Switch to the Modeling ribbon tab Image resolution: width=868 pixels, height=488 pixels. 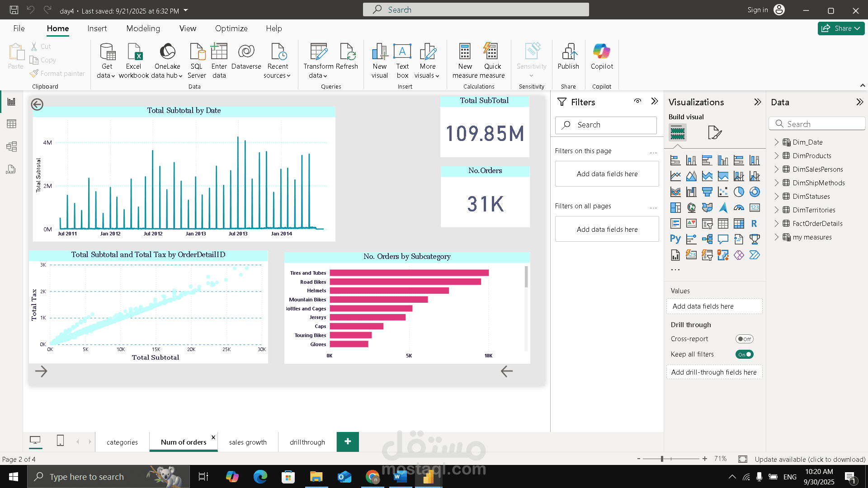coord(143,28)
